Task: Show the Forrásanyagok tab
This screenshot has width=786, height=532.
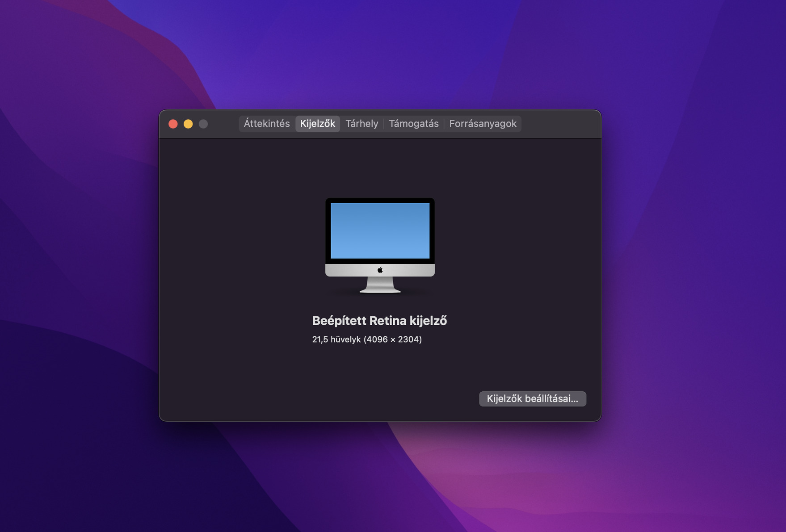Action: point(483,124)
